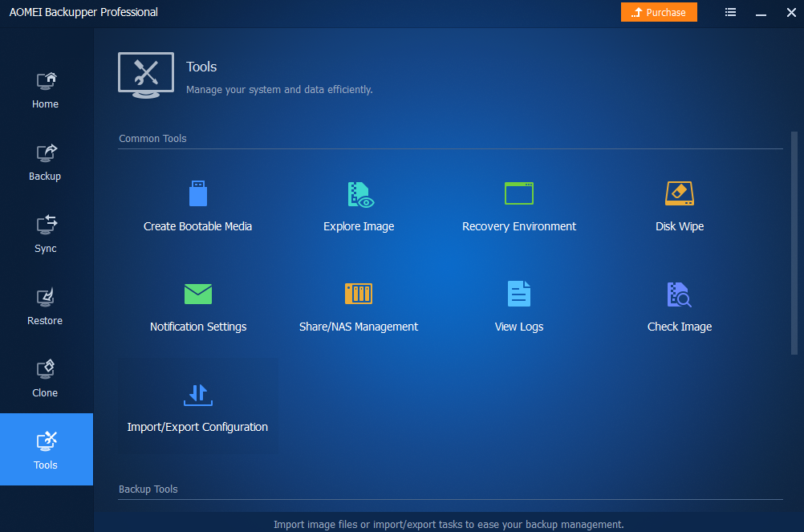
Task: Switch to the Restore sidebar tab
Action: point(46,307)
